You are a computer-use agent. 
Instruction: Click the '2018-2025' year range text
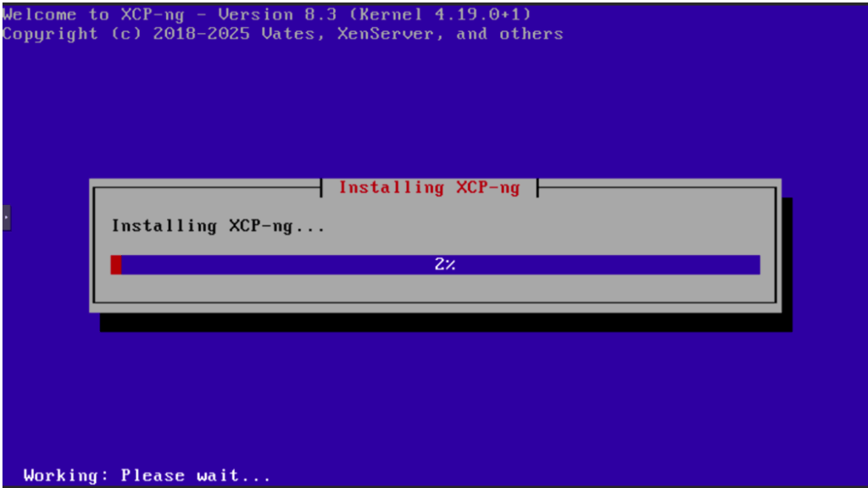[202, 34]
